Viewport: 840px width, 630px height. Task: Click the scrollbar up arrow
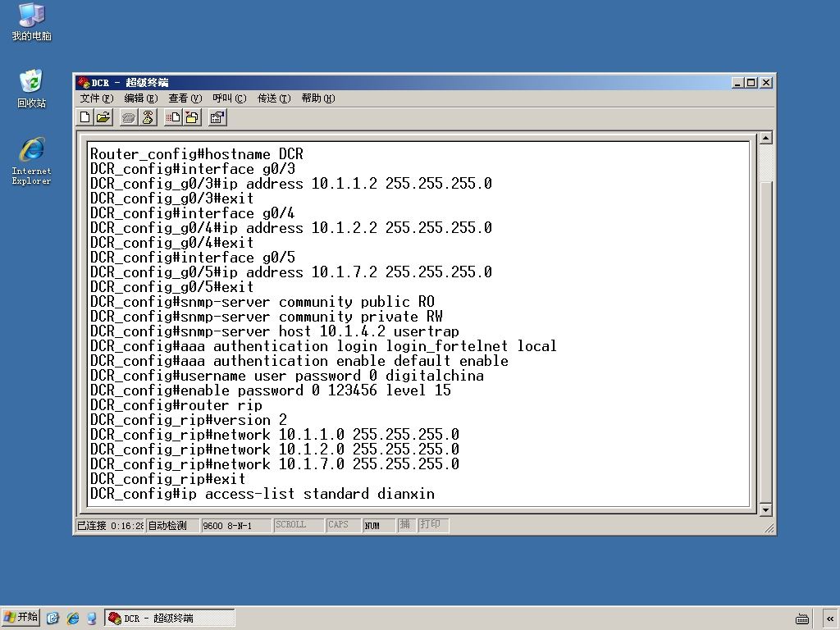point(765,138)
